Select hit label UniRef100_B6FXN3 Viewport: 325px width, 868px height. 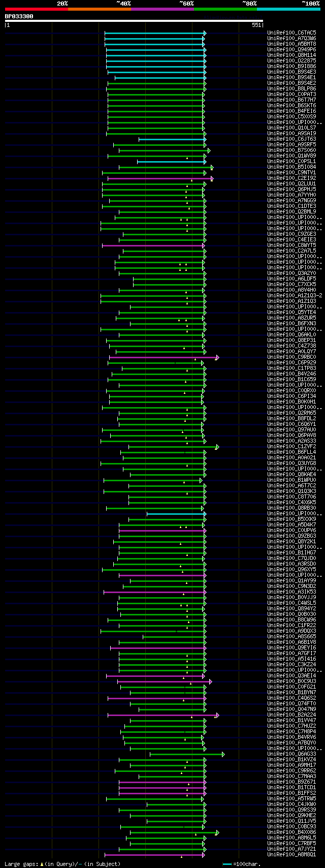(x=291, y=324)
